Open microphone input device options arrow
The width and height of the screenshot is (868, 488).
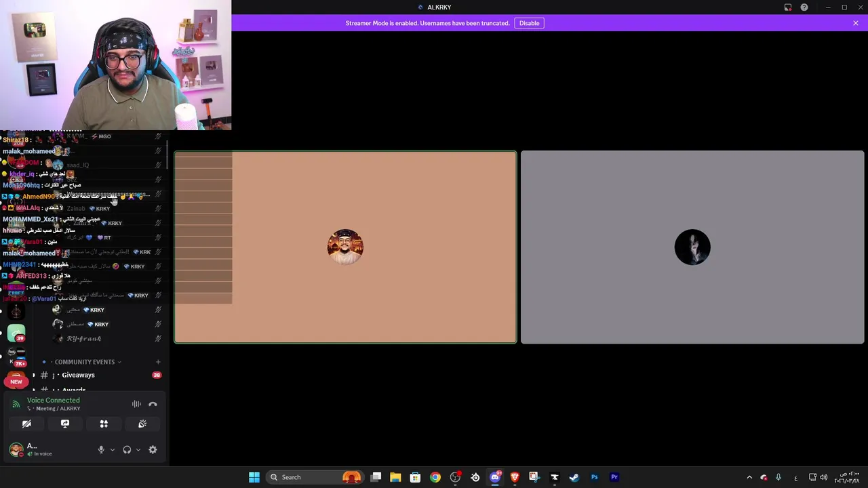coord(113,449)
